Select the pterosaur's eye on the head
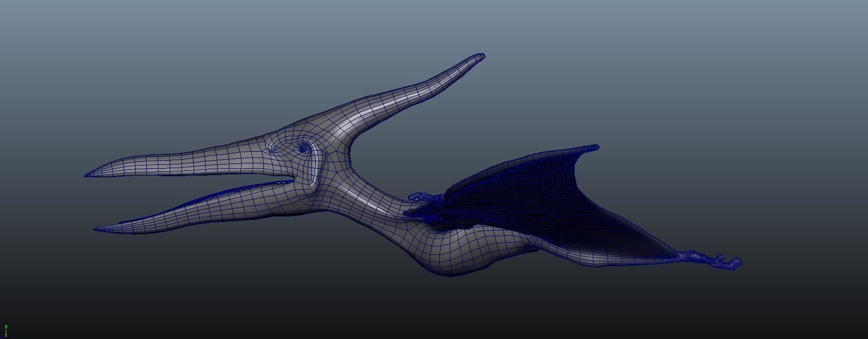Image resolution: width=868 pixels, height=339 pixels. pos(304,148)
